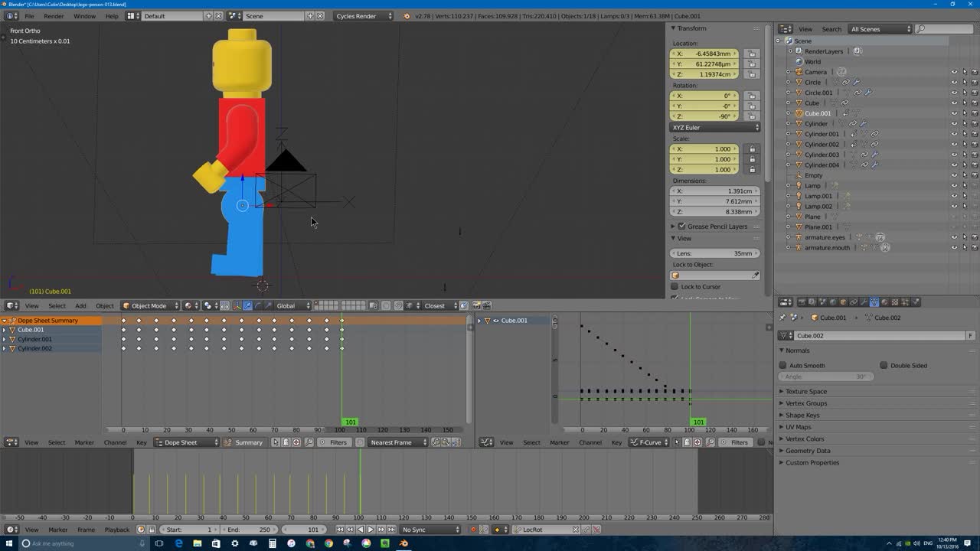Open the Constraints properties tab chain icon

(x=853, y=302)
